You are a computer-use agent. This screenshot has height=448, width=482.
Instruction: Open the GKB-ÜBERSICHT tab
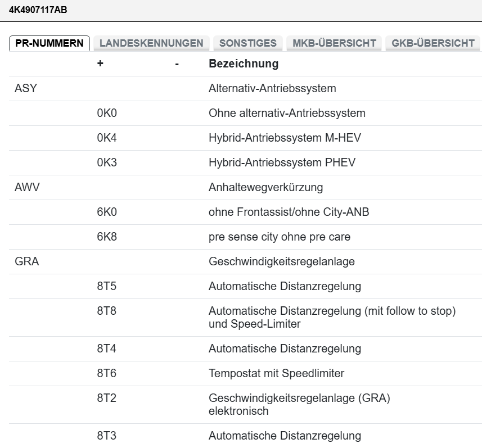coord(433,42)
